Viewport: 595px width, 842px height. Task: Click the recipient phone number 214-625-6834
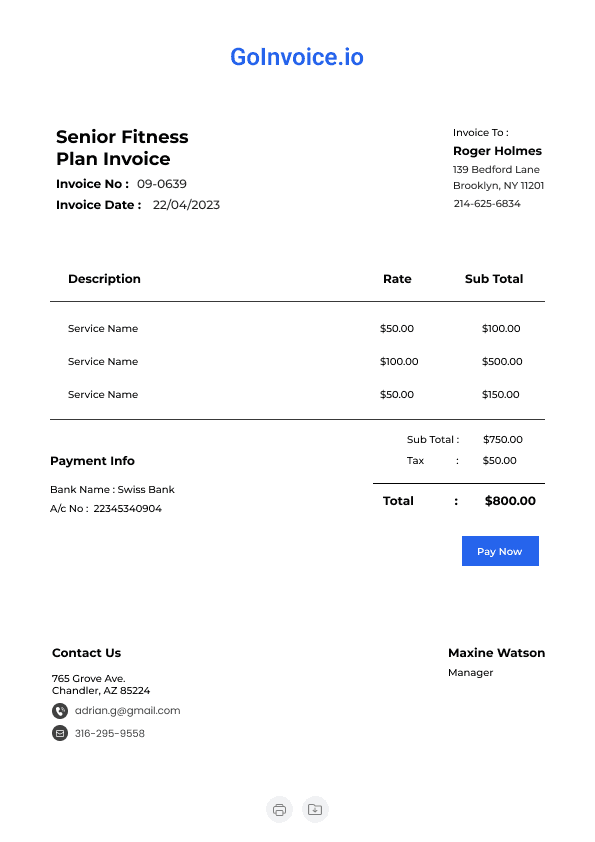(x=487, y=204)
